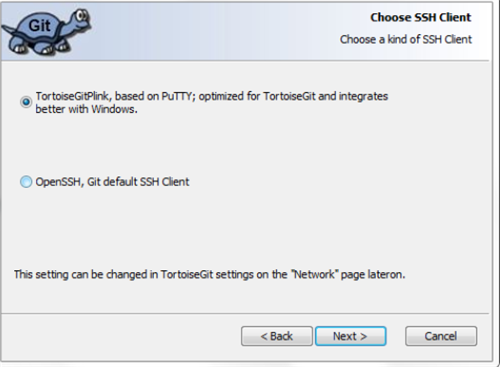Click the 'Choose a kind of SSH Client' subtitle
This screenshot has width=500, height=367.
(406, 39)
